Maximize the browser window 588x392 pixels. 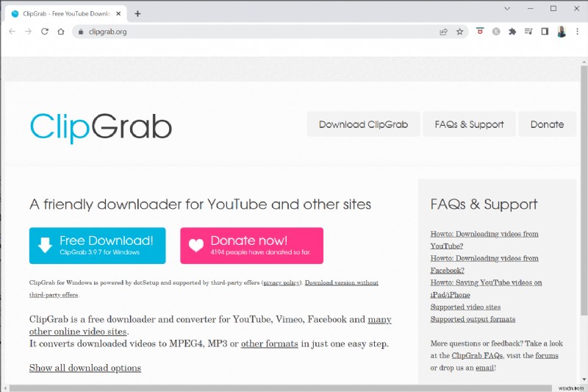(x=553, y=9)
